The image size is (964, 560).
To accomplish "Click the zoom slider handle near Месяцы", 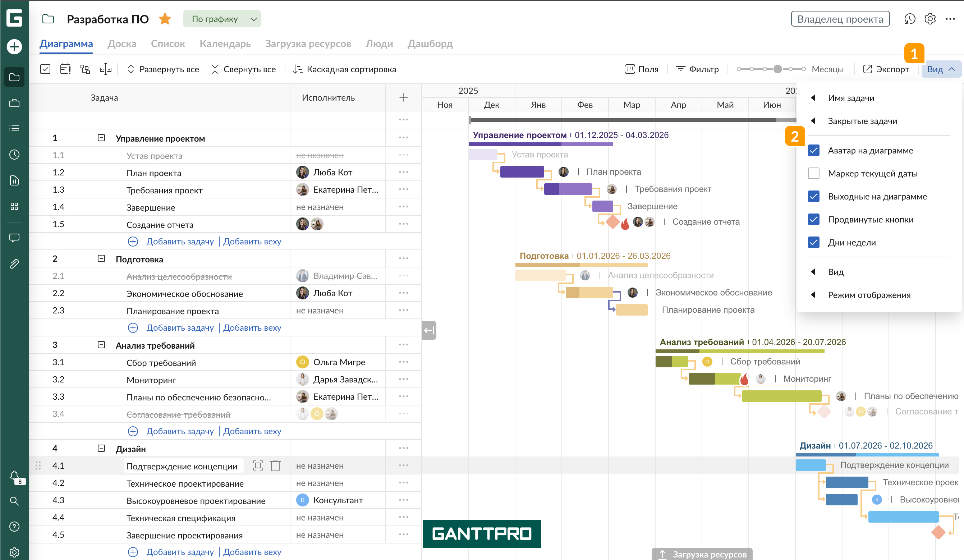I will click(x=777, y=69).
